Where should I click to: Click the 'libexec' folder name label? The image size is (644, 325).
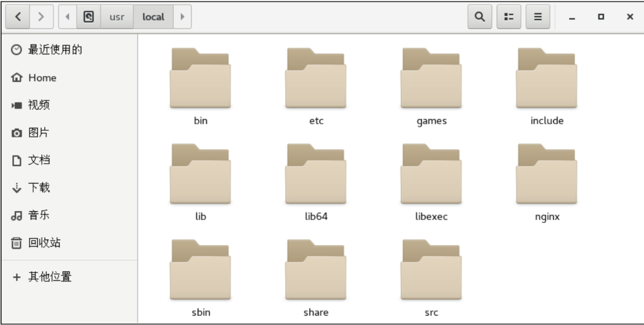point(431,216)
